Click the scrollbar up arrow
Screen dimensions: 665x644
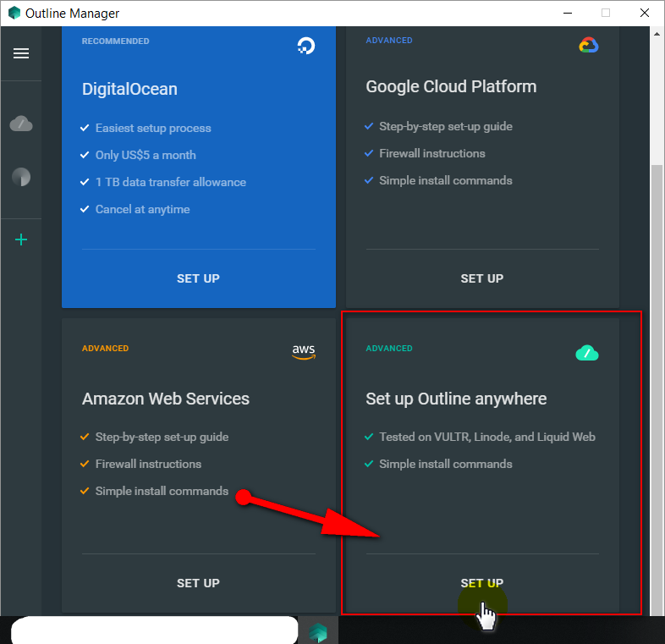(x=657, y=34)
